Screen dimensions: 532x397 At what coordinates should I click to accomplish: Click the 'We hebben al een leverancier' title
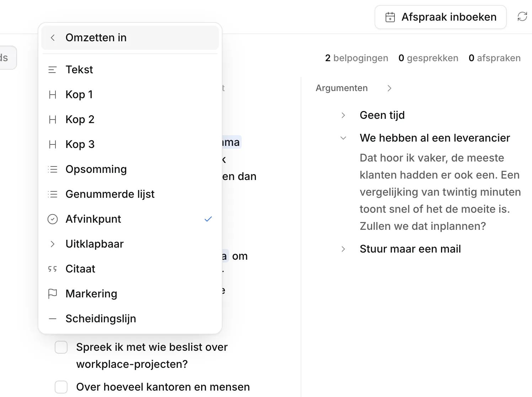pyautogui.click(x=435, y=138)
